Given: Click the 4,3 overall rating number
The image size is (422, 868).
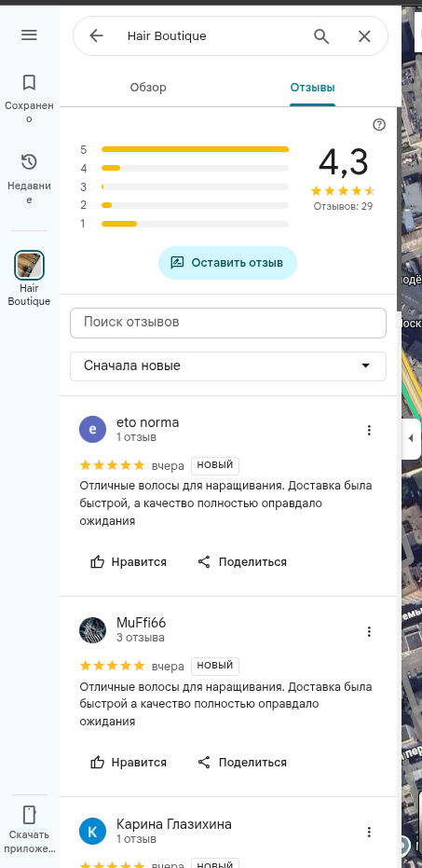Looking at the screenshot, I should [343, 162].
